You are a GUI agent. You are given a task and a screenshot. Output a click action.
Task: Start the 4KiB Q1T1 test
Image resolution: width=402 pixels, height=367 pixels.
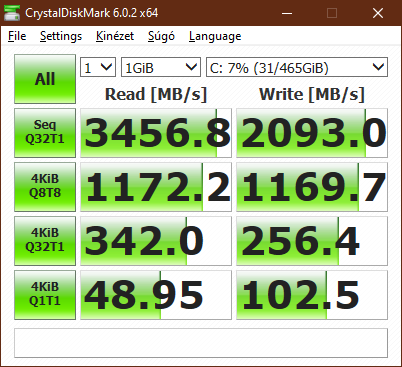pyautogui.click(x=45, y=295)
